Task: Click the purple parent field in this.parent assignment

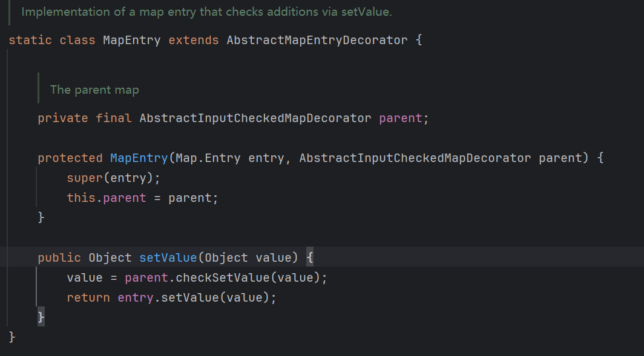Action: point(125,198)
